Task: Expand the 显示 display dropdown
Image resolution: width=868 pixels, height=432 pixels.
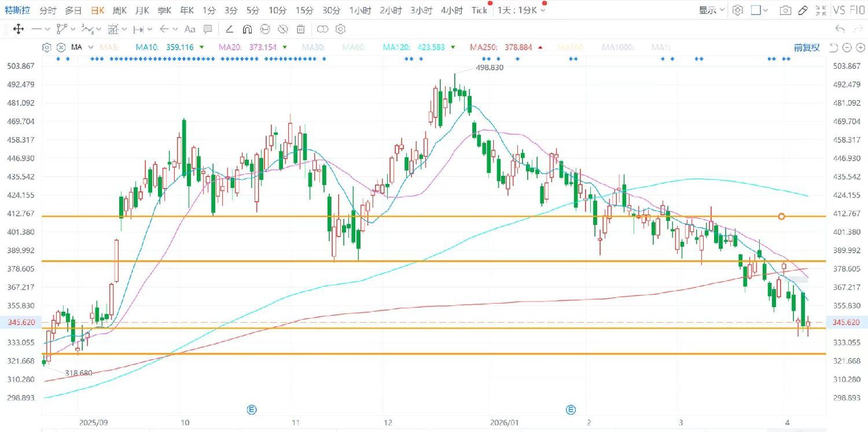Action: click(711, 10)
